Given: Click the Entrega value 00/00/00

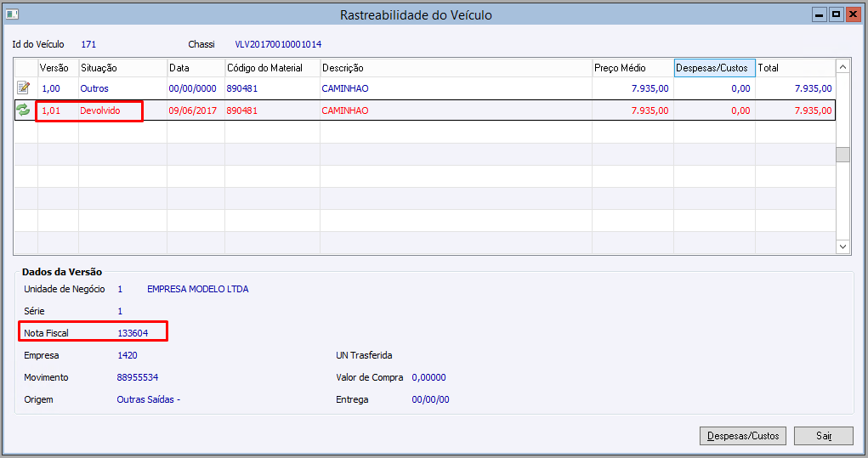Looking at the screenshot, I should (x=431, y=399).
